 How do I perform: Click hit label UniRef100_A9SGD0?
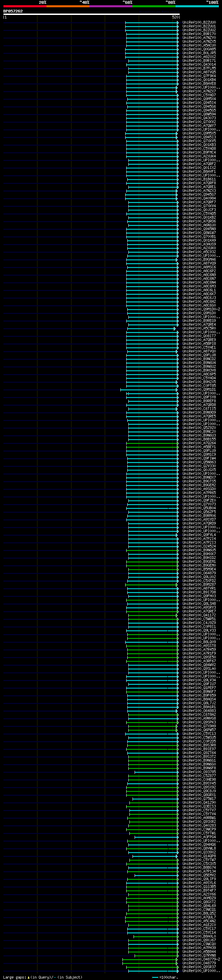click(x=199, y=489)
